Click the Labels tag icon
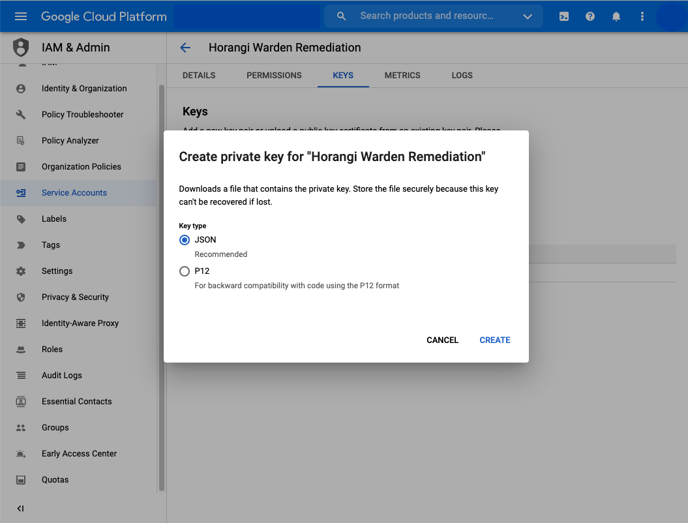688x523 pixels. (x=21, y=219)
